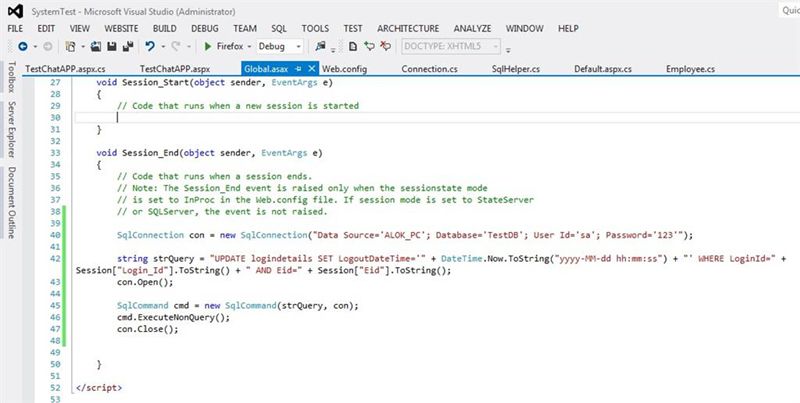Open the TOOLS menu
This screenshot has width=800, height=403.
point(315,29)
